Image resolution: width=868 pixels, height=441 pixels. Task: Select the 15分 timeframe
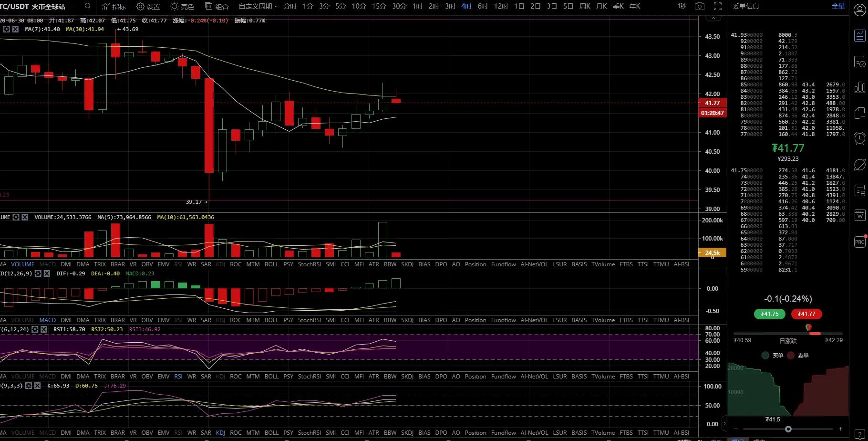pos(379,6)
